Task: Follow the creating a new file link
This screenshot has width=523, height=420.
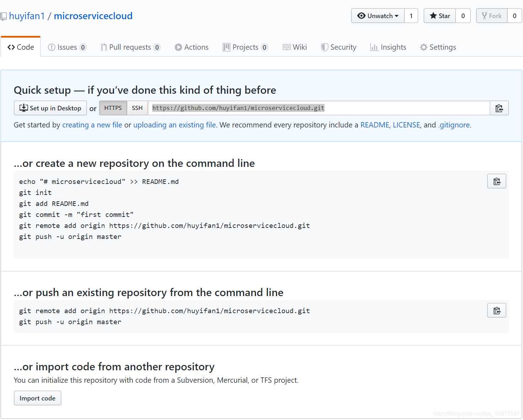Action: point(92,125)
